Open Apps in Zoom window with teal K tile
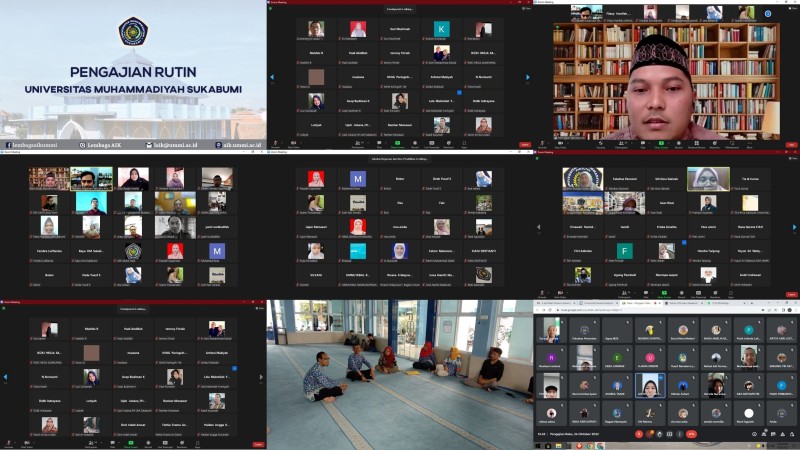This screenshot has width=800, height=450. [x=463, y=145]
